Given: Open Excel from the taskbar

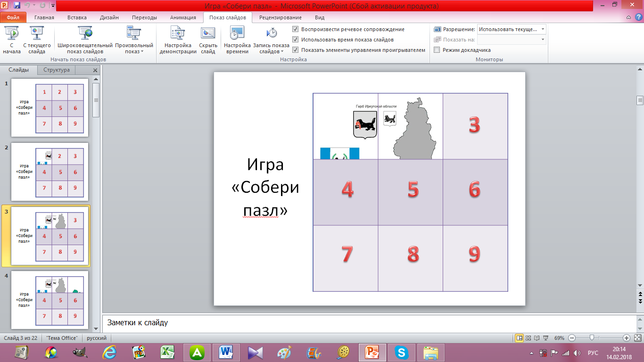Looking at the screenshot, I should [166, 352].
